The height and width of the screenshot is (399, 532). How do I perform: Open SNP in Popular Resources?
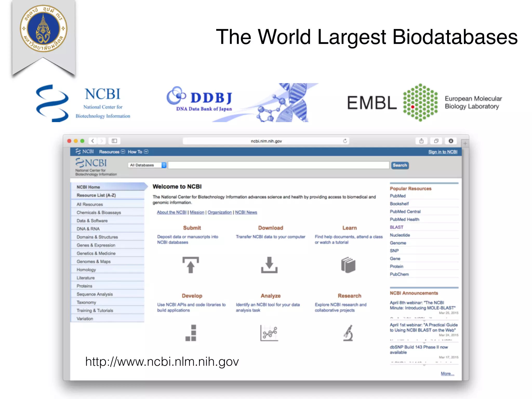394,251
